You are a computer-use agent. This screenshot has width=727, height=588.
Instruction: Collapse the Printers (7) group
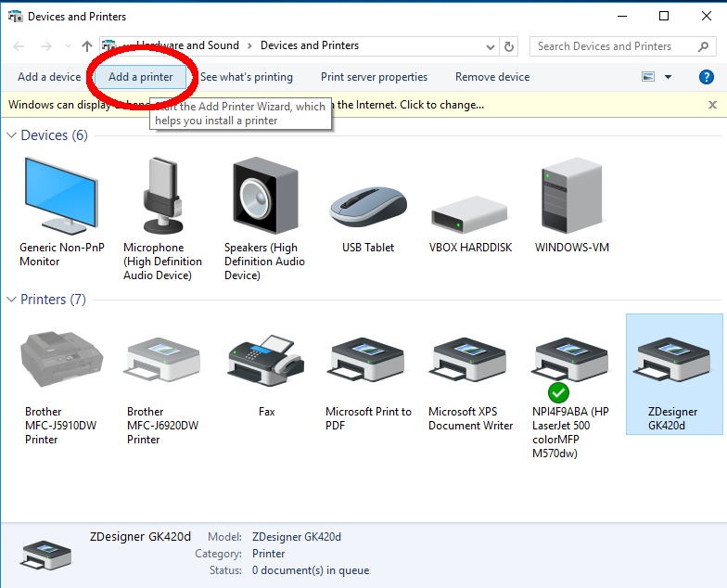pyautogui.click(x=11, y=300)
